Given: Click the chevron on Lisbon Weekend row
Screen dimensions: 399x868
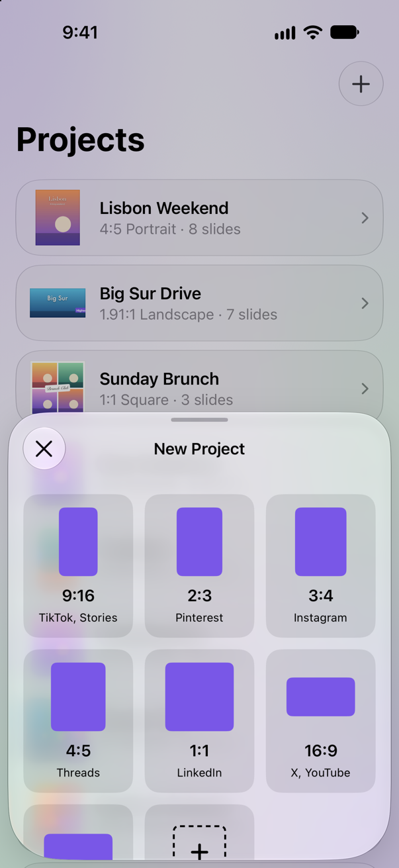Looking at the screenshot, I should (x=365, y=218).
